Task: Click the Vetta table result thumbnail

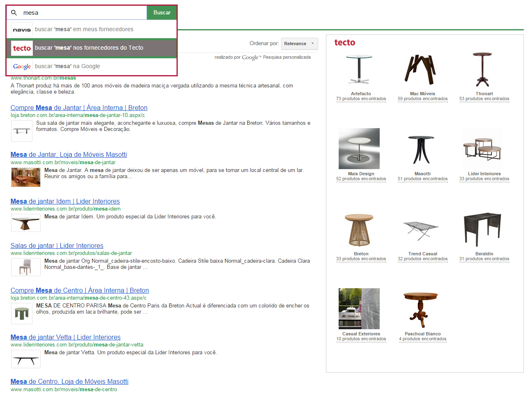Action: coord(26,359)
